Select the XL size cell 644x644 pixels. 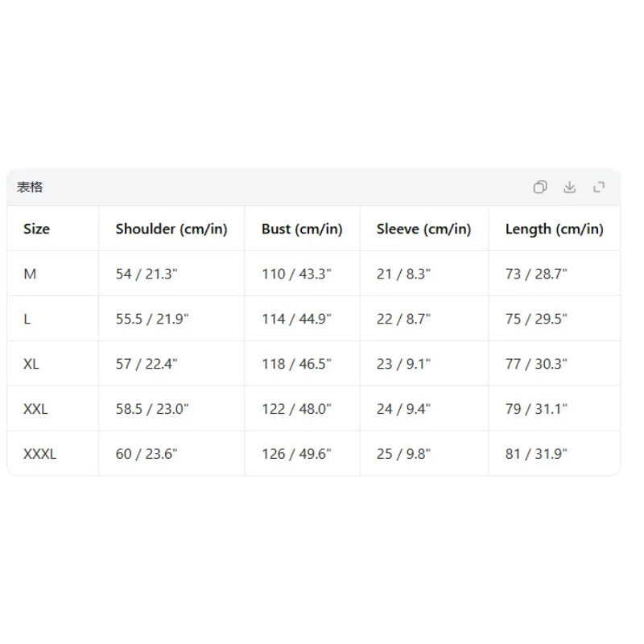point(52,364)
